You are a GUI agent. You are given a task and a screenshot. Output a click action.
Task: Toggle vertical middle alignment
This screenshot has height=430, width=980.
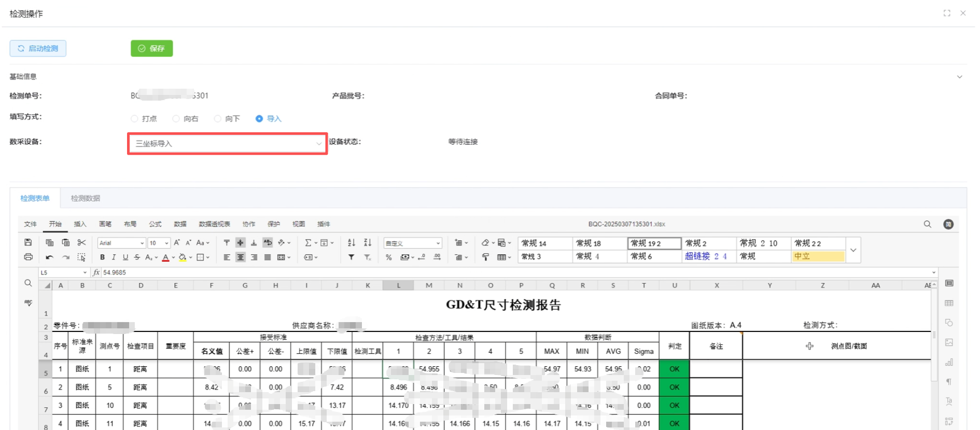240,242
